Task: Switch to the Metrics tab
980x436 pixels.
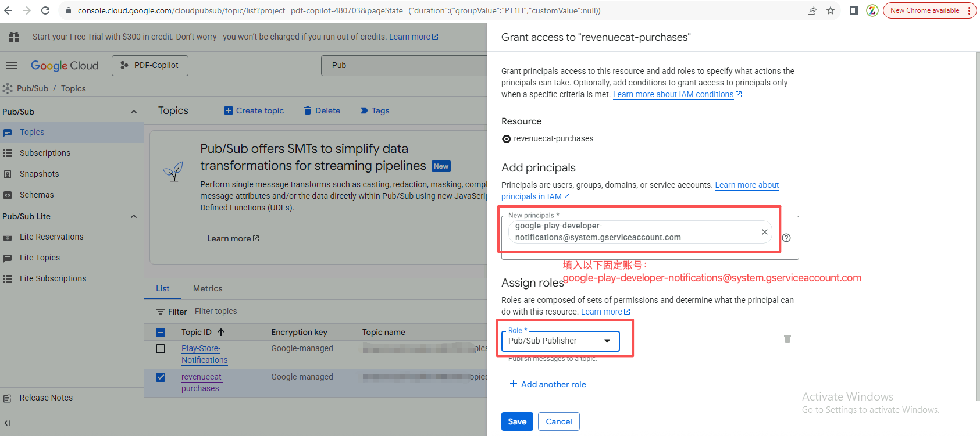Action: pyautogui.click(x=208, y=288)
